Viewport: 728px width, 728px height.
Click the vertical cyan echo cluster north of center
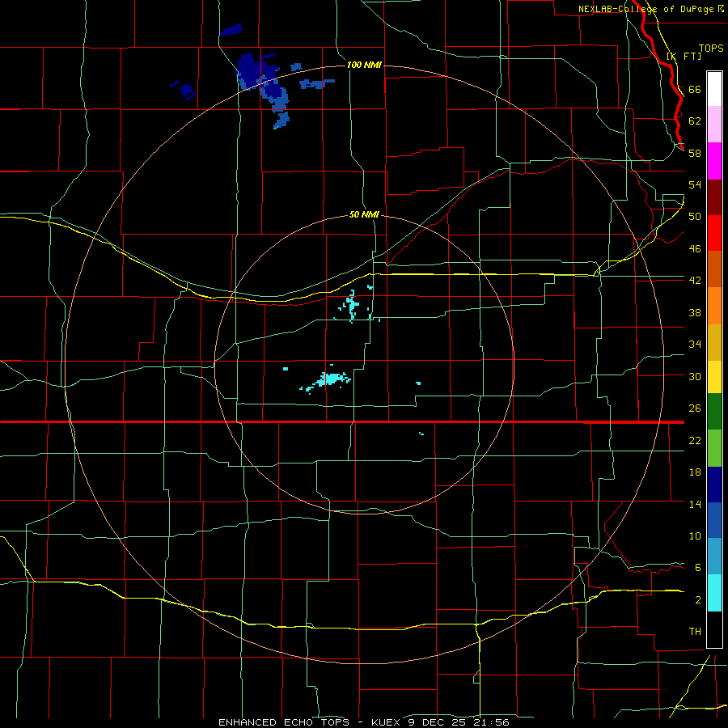(352, 304)
